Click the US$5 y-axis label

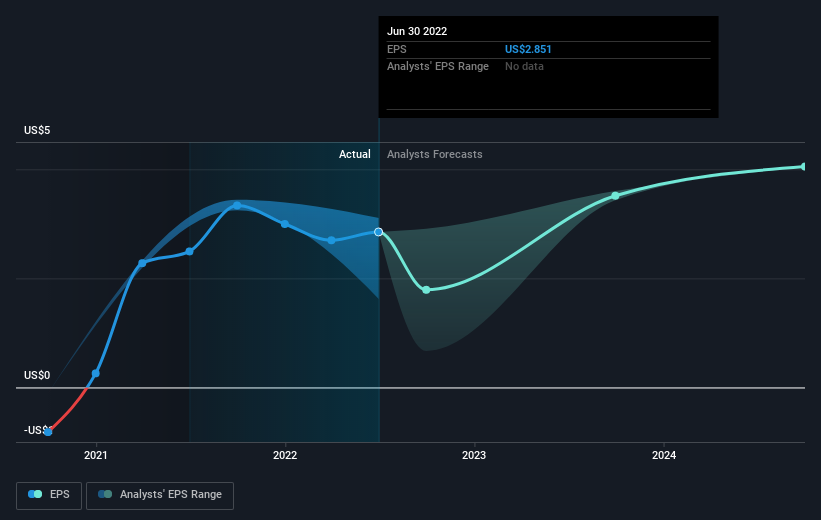pos(37,130)
